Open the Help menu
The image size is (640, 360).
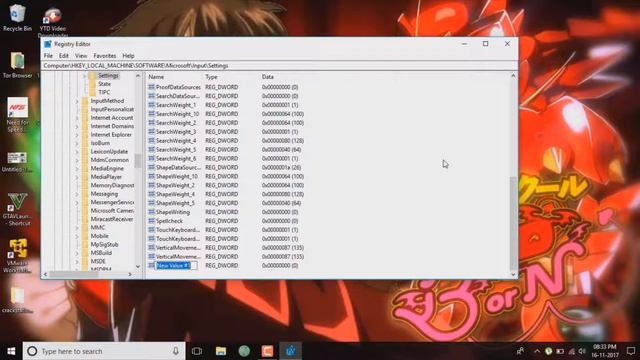[x=128, y=56]
